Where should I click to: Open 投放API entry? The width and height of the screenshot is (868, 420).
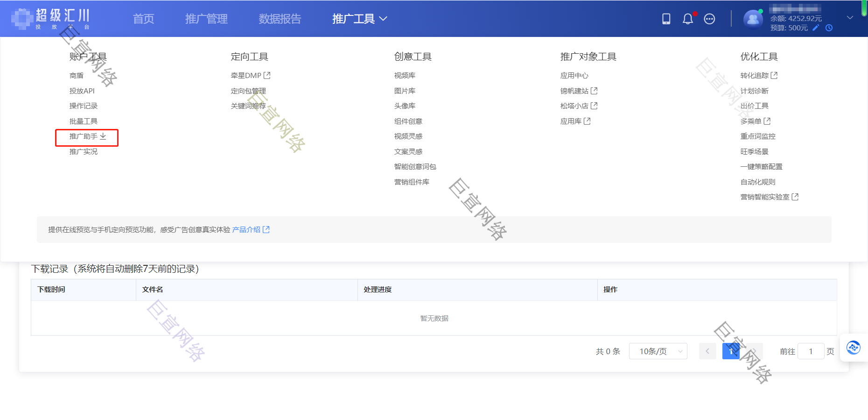(82, 91)
